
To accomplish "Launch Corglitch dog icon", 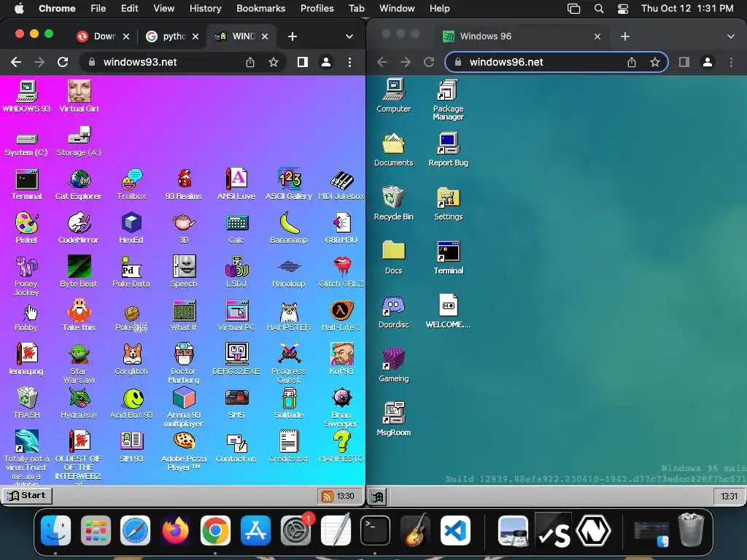I will click(131, 359).
